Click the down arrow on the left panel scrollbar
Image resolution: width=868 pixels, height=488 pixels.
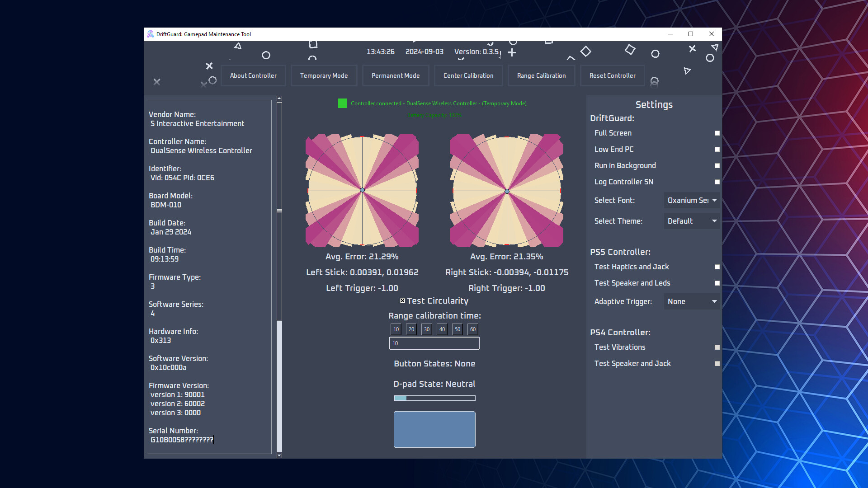pos(279,455)
